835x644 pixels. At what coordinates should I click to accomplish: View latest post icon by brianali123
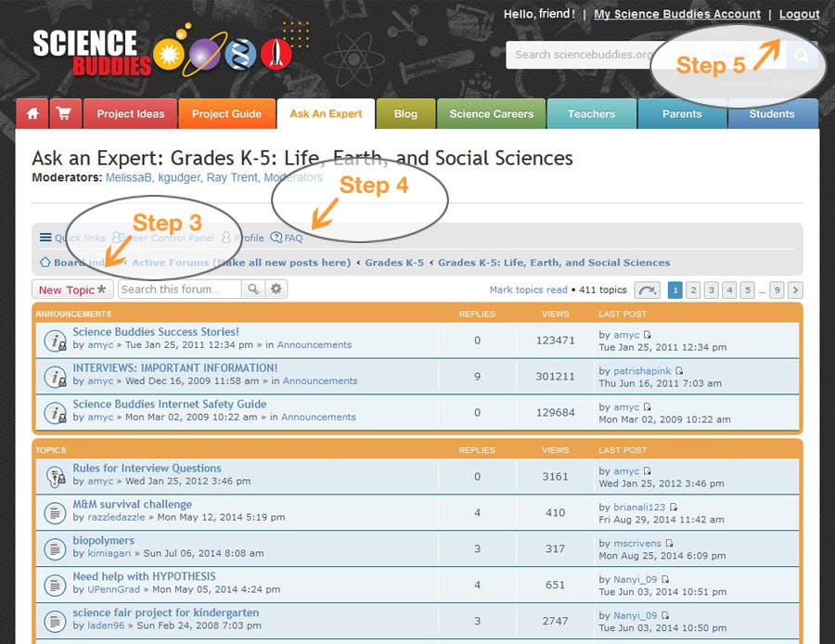click(674, 507)
